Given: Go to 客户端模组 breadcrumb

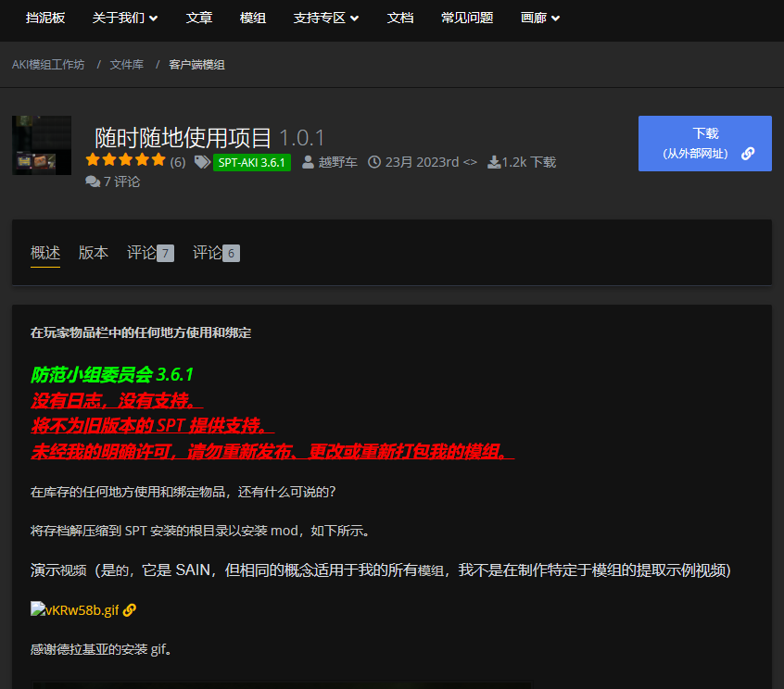Looking at the screenshot, I should pos(196,65).
